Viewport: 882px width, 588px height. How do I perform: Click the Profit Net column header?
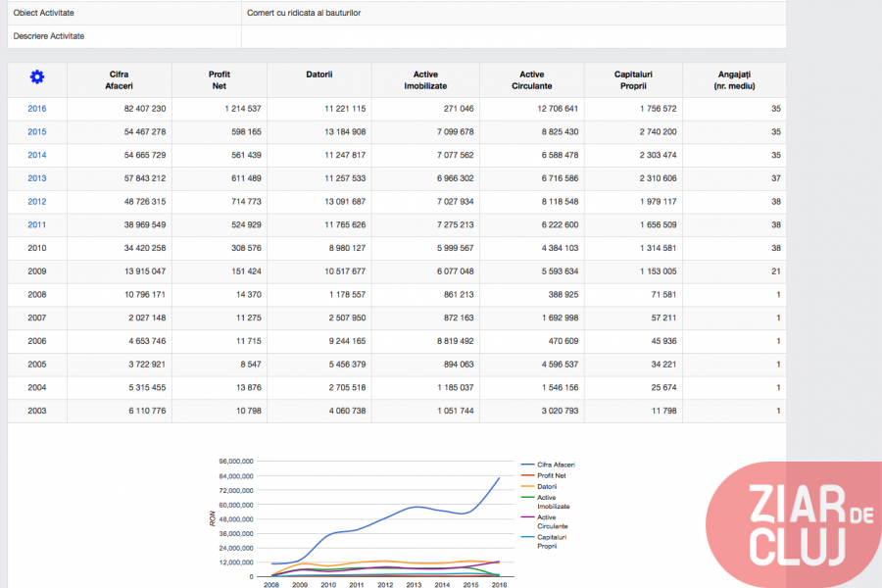pos(219,80)
